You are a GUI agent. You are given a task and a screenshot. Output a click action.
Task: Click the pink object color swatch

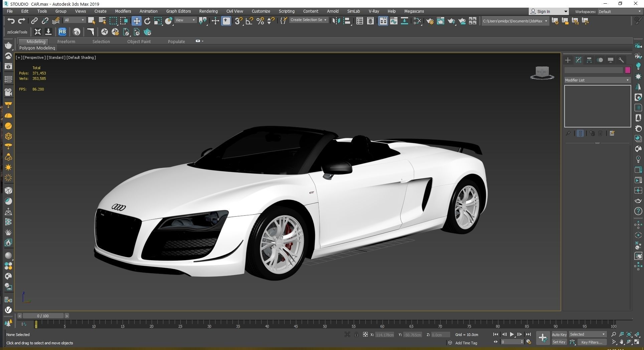point(628,70)
